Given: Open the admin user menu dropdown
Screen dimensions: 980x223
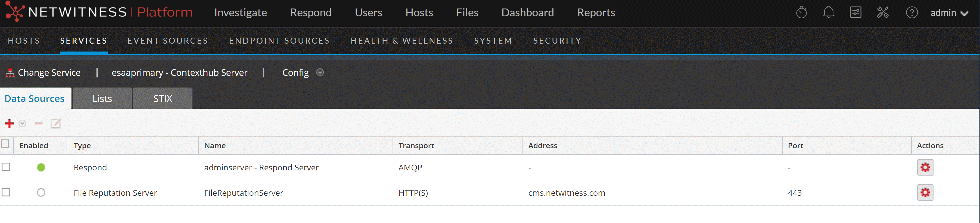Looking at the screenshot, I should click(x=949, y=13).
